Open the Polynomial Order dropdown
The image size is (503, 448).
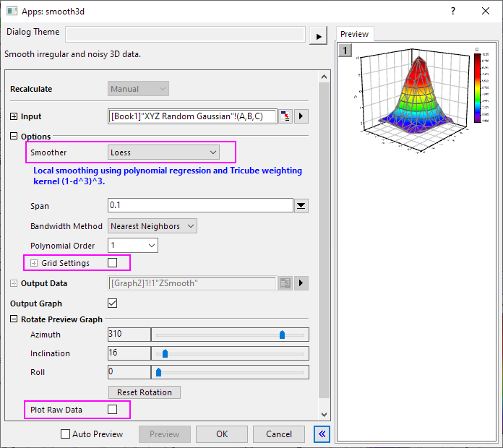(132, 246)
